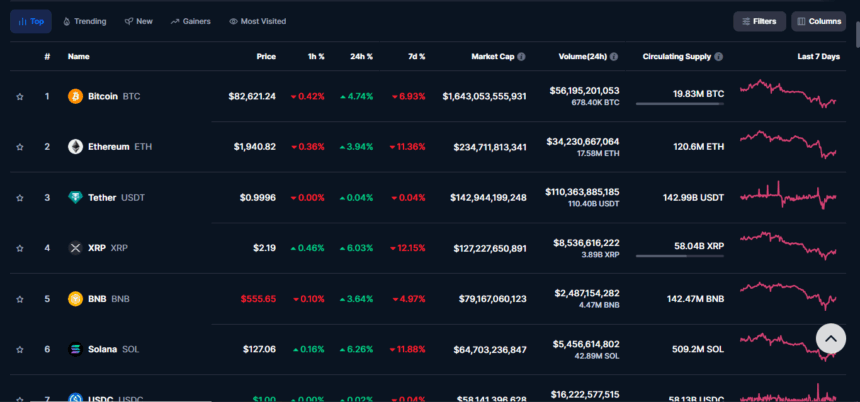Sort by the Market Cap header

pos(493,56)
